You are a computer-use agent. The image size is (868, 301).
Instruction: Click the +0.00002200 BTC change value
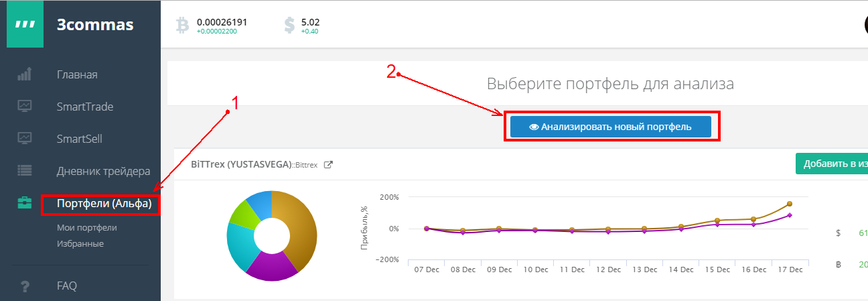click(218, 32)
